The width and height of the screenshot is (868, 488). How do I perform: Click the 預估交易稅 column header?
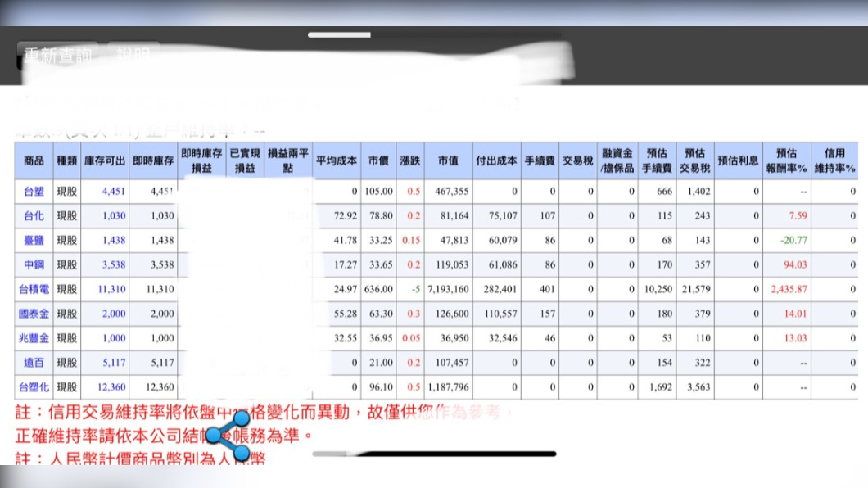pyautogui.click(x=695, y=160)
